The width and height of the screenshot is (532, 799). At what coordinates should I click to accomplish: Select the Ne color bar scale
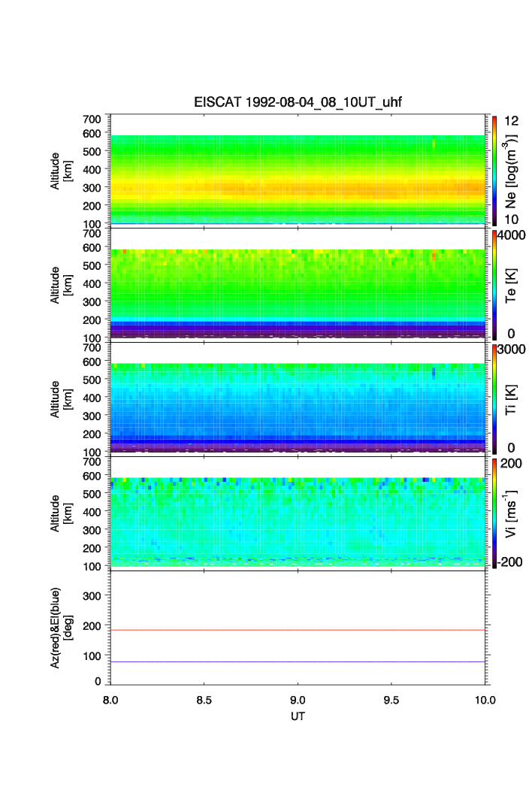click(x=494, y=171)
